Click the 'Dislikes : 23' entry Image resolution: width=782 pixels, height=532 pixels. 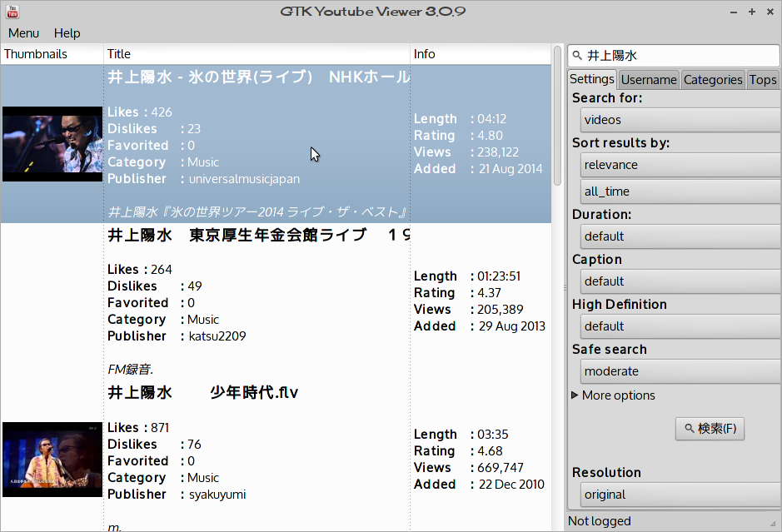coord(153,129)
